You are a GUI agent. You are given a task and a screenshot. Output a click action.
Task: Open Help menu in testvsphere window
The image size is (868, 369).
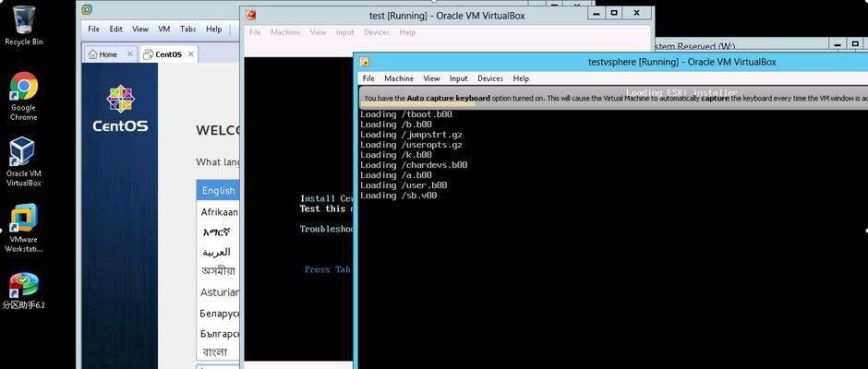pyautogui.click(x=521, y=78)
